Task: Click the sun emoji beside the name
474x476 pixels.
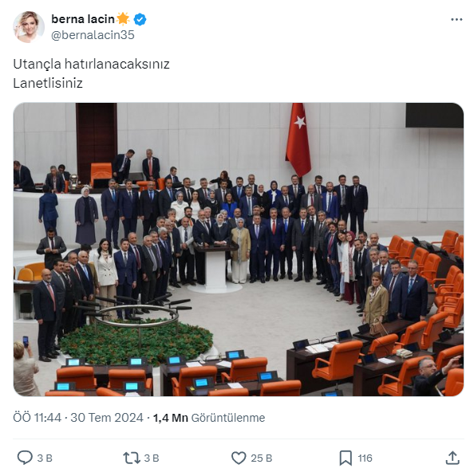Action: pos(123,19)
